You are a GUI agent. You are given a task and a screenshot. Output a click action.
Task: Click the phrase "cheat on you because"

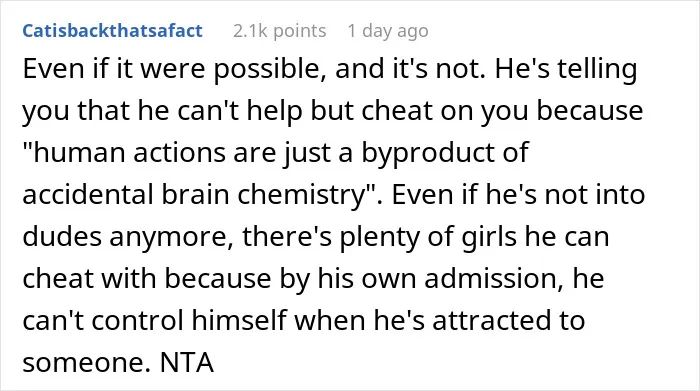(502, 111)
